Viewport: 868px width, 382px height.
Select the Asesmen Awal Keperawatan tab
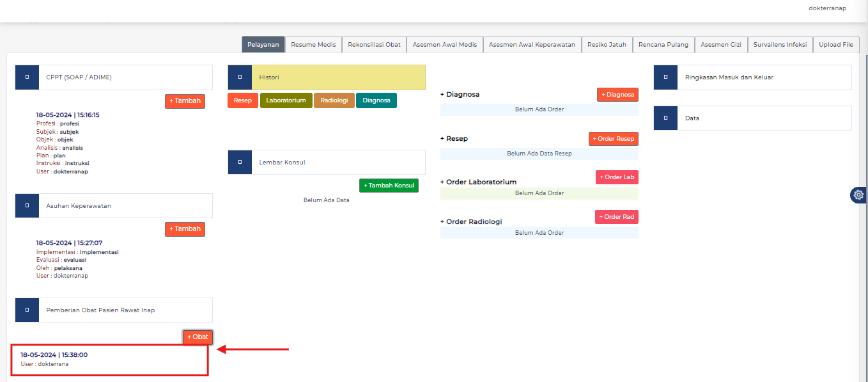click(532, 45)
